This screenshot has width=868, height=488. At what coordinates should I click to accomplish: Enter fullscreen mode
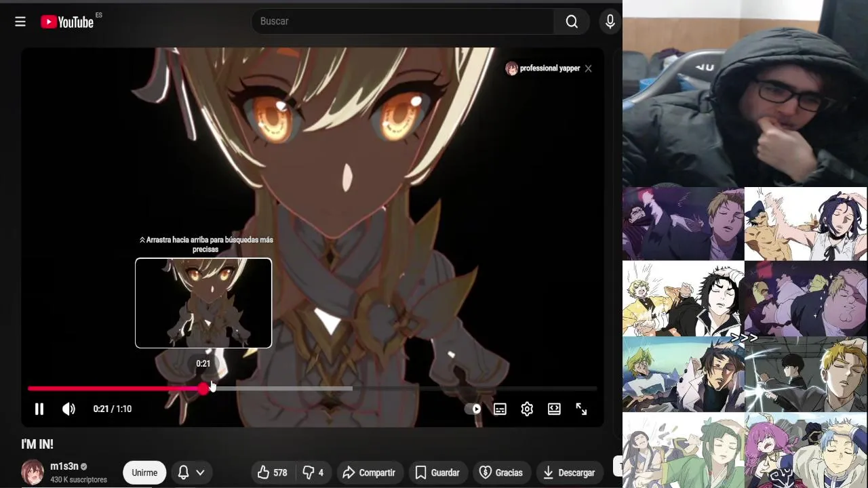pos(581,409)
